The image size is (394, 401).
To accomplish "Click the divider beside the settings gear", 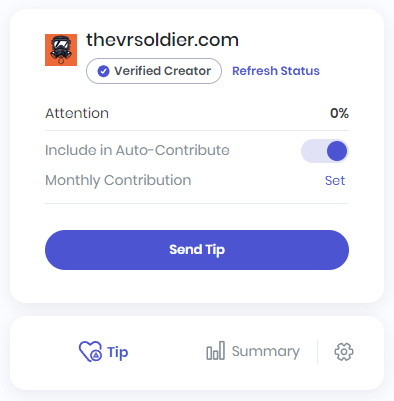I will pos(317,352).
